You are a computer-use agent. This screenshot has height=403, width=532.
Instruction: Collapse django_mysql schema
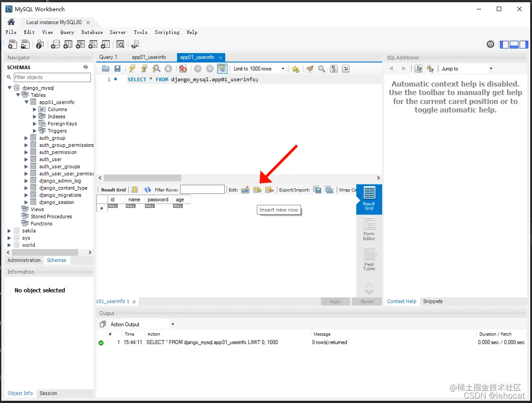[x=9, y=88]
